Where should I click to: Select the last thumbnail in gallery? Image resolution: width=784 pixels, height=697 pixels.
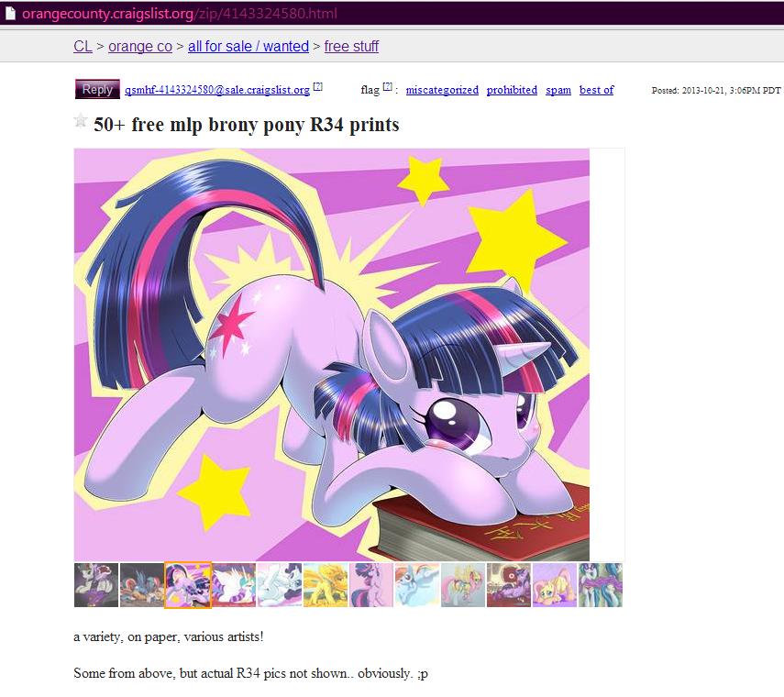[x=601, y=585]
